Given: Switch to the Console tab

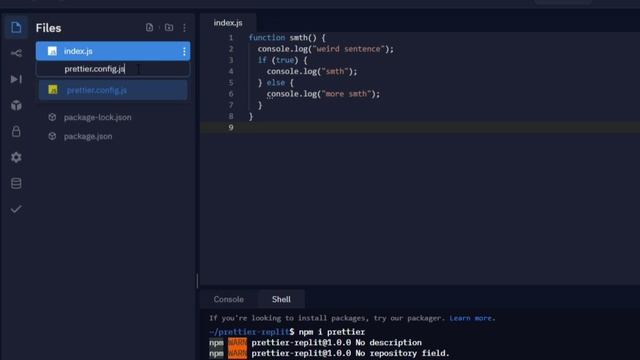Looking at the screenshot, I should [229, 299].
